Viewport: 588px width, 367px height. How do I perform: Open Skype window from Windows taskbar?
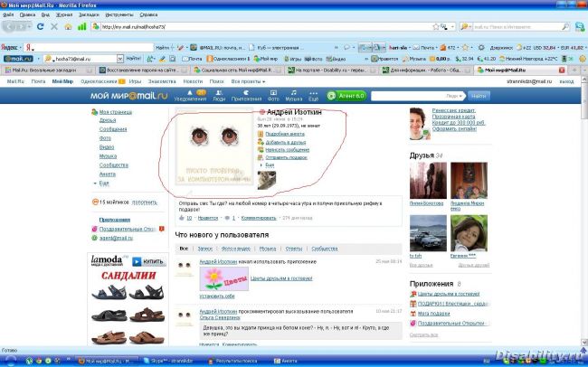point(171,361)
